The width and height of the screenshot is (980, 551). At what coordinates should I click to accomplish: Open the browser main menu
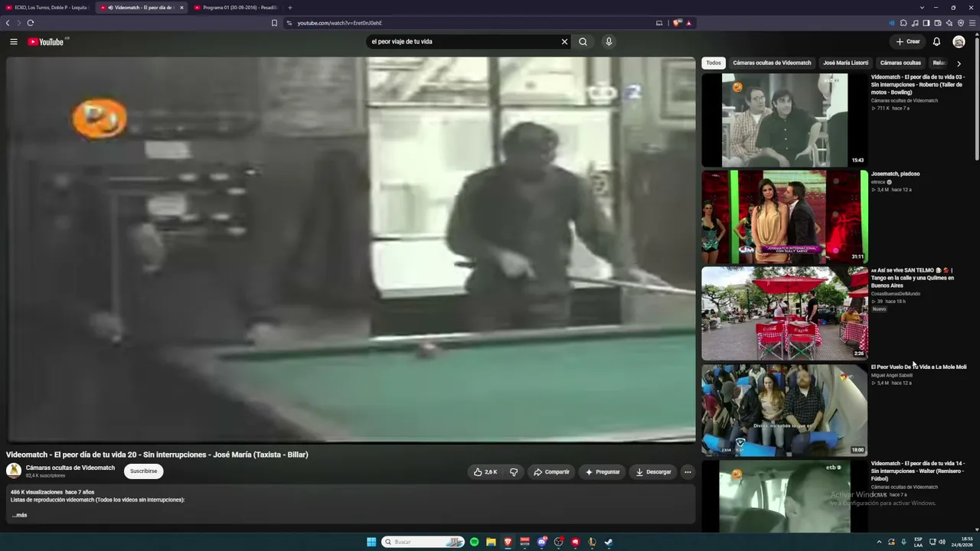coord(972,23)
